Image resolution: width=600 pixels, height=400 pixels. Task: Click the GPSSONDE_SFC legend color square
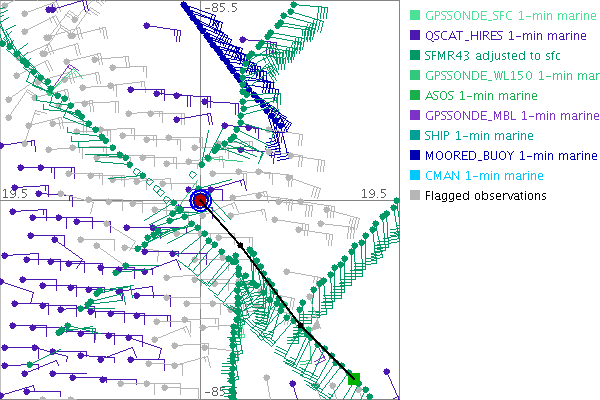click(415, 16)
